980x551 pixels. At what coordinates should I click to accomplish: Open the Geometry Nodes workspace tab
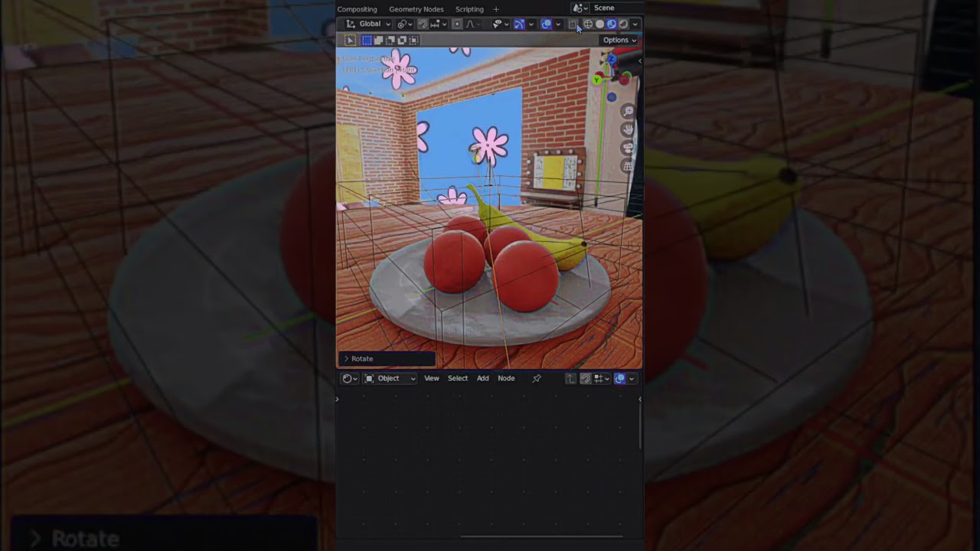[x=416, y=9]
